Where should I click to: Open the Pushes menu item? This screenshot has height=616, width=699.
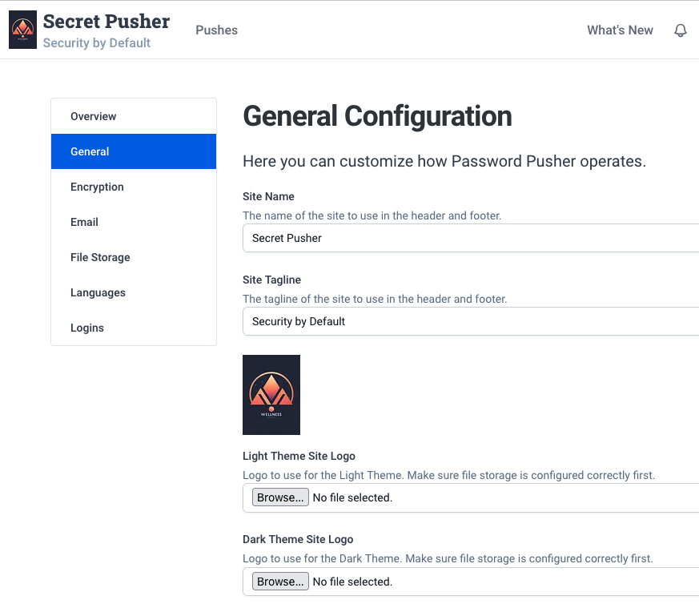(x=216, y=30)
